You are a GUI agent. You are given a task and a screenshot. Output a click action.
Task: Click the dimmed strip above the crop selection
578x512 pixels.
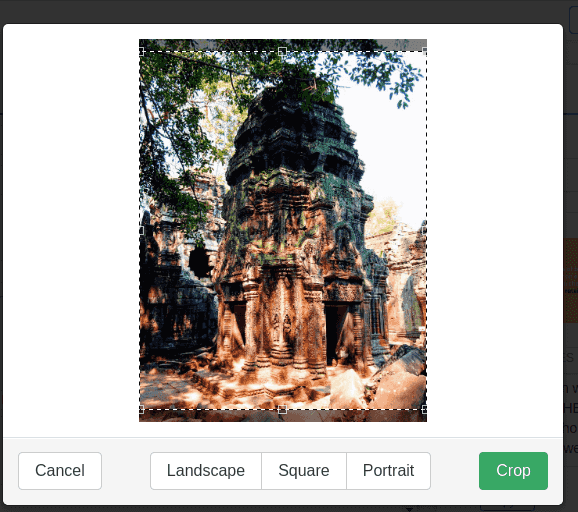(283, 45)
